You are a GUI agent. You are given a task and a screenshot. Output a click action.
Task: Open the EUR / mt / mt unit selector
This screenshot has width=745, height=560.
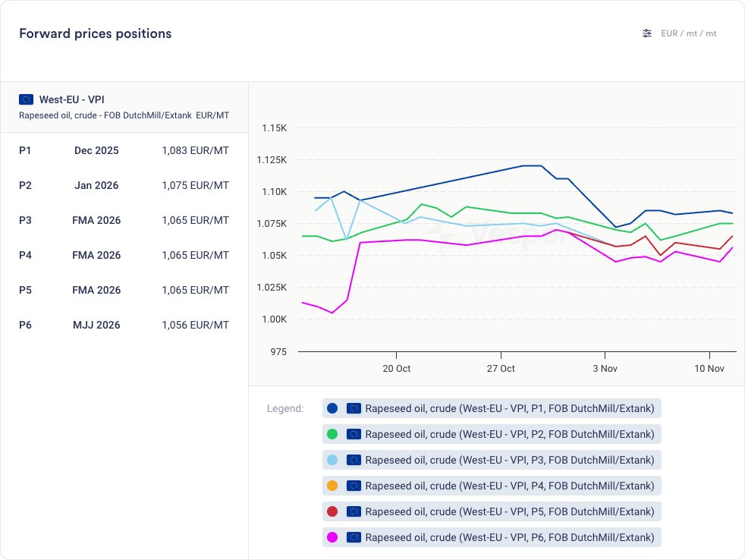(x=688, y=33)
